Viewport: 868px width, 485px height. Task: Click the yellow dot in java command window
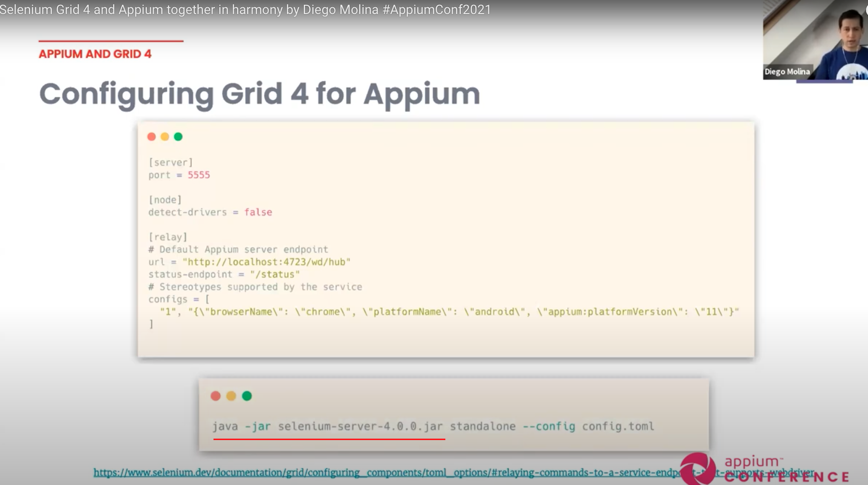point(231,396)
